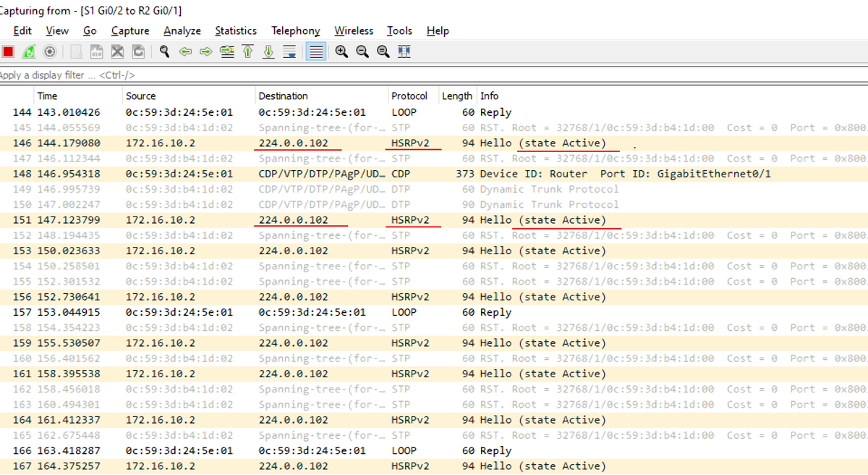Select packet 153 at time 150.023633
868x475 pixels.
coord(434,251)
